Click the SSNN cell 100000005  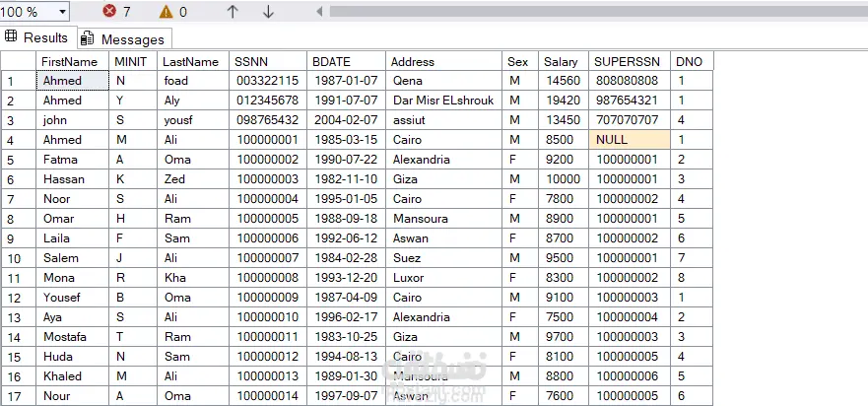pyautogui.click(x=267, y=218)
